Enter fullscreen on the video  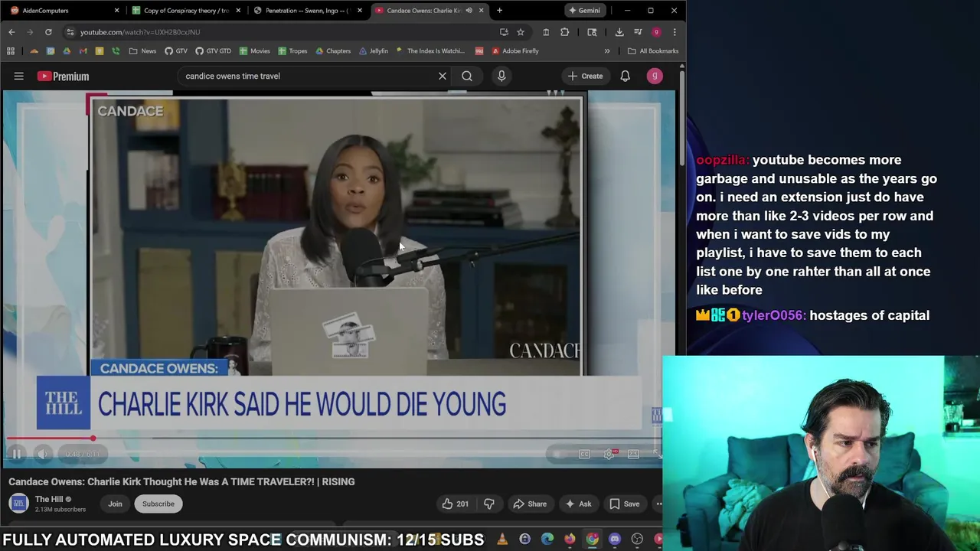pyautogui.click(x=656, y=454)
